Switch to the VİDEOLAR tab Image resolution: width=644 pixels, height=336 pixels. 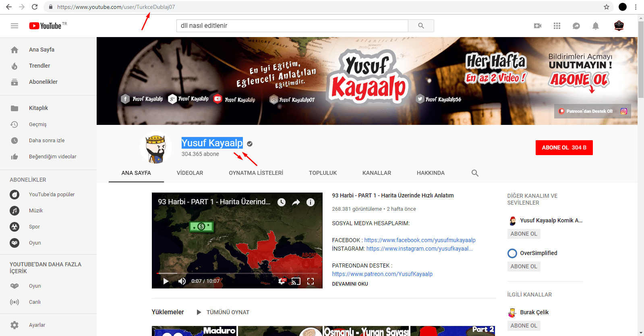click(x=190, y=173)
